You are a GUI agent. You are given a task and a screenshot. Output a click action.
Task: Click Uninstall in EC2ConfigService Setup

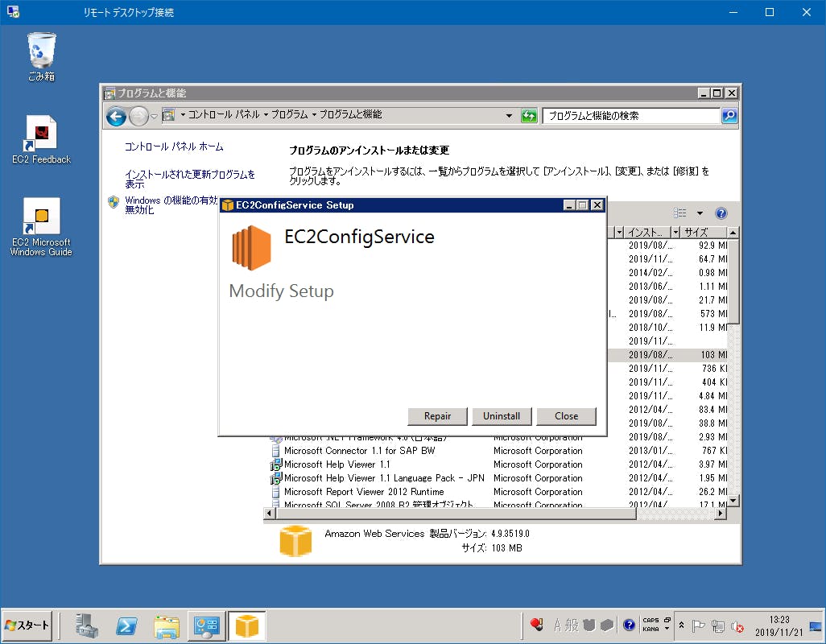pos(502,416)
